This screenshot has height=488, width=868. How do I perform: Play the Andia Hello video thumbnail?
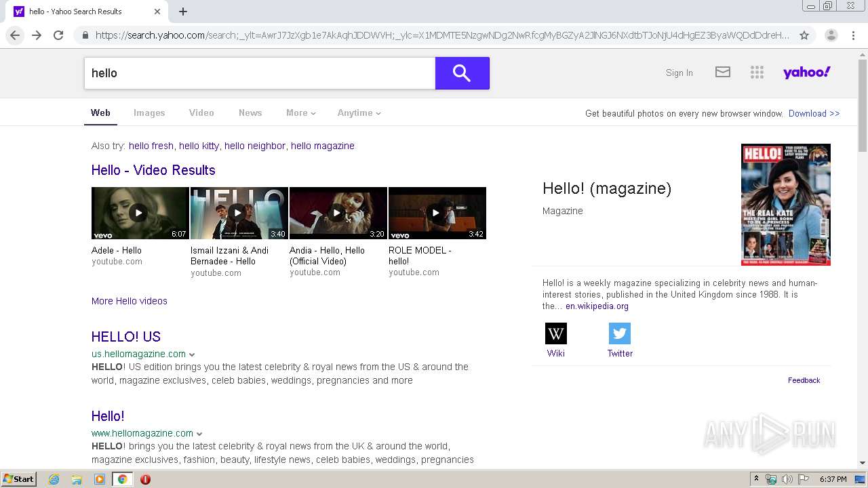point(338,213)
